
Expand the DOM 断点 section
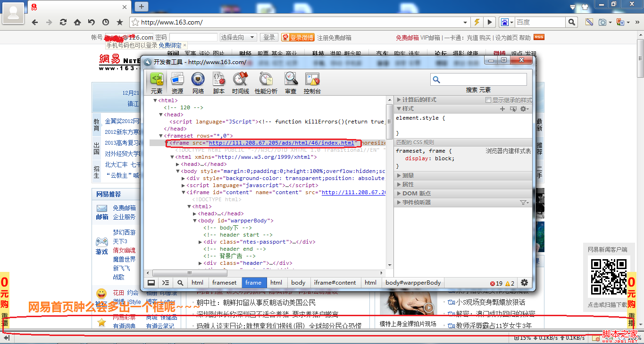[x=399, y=194]
